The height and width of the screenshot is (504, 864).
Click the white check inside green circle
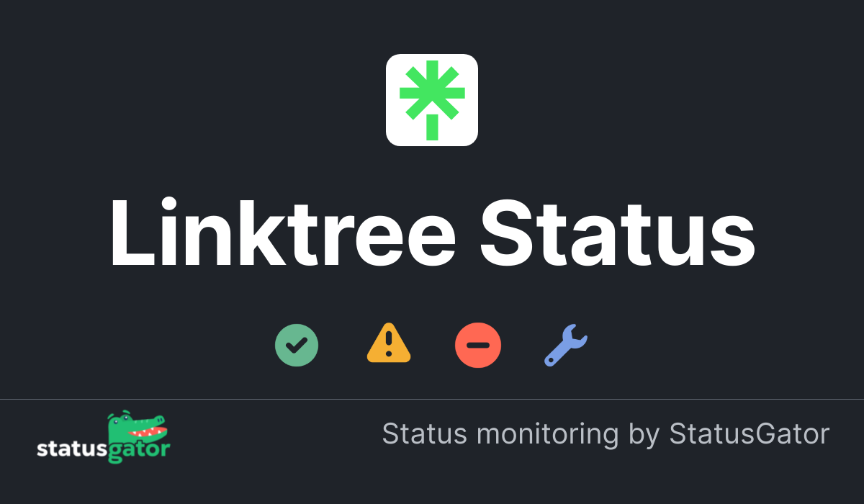pyautogui.click(x=297, y=345)
